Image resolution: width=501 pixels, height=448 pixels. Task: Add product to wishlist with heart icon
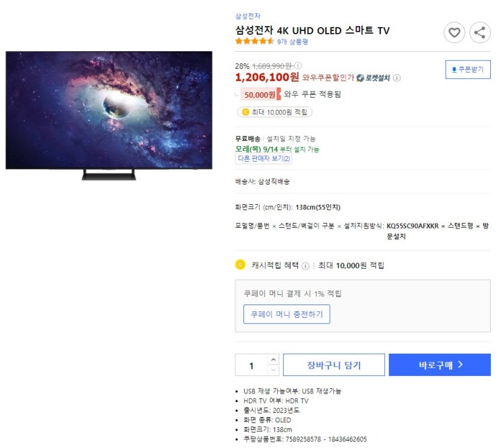click(x=454, y=32)
